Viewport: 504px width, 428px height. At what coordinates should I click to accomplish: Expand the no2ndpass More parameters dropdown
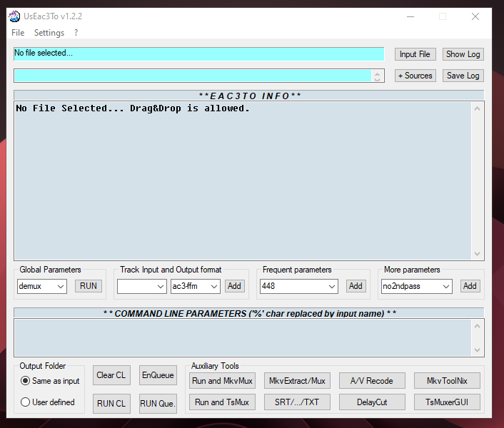click(446, 287)
